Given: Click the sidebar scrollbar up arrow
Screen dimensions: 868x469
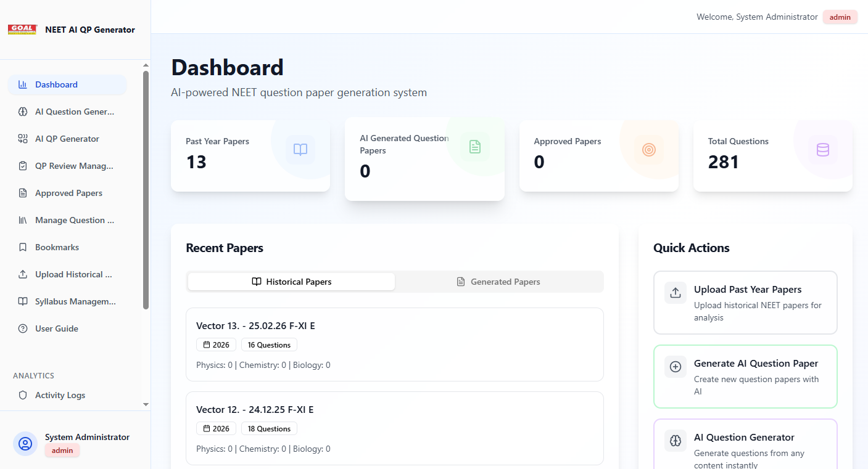Looking at the screenshot, I should click(146, 65).
